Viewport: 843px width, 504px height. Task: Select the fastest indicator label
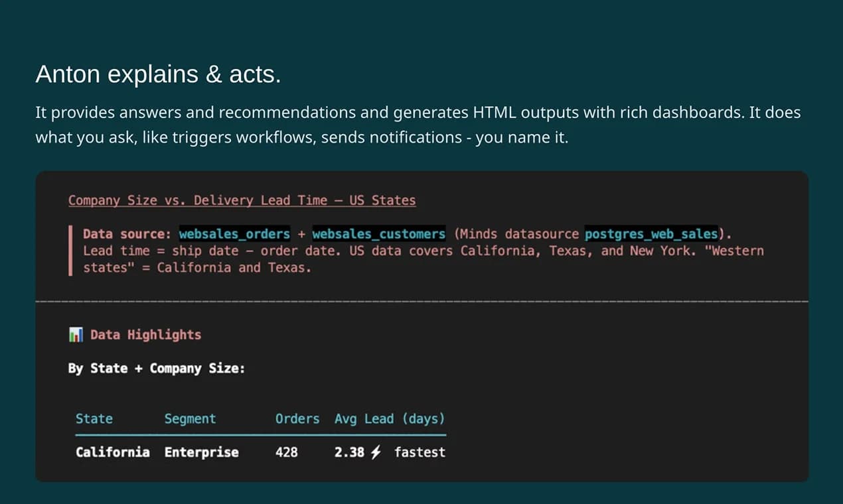click(419, 452)
